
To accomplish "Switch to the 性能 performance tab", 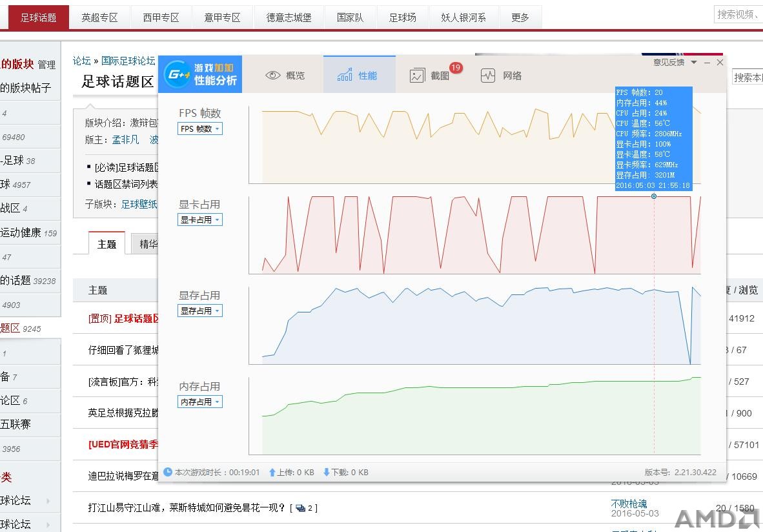I will tap(359, 75).
